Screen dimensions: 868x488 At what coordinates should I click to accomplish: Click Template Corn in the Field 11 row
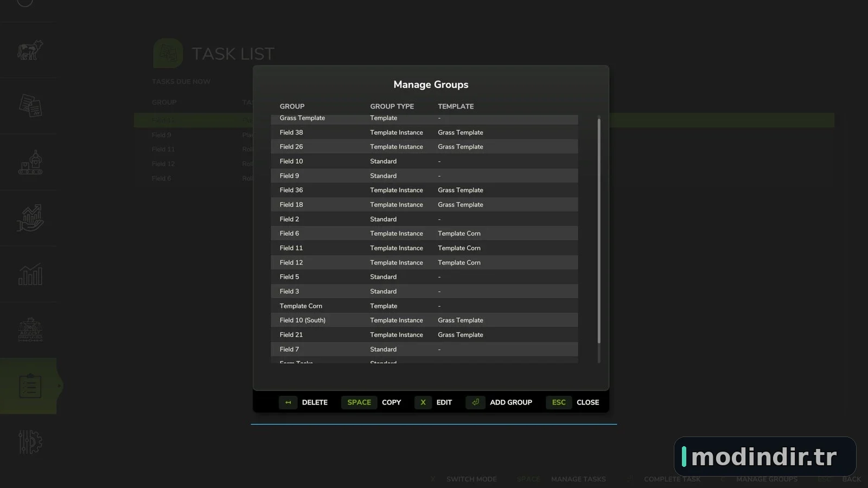(459, 248)
